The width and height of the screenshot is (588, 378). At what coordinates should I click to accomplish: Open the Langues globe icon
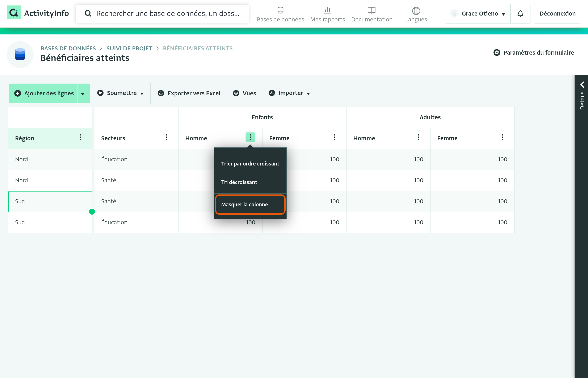point(416,11)
